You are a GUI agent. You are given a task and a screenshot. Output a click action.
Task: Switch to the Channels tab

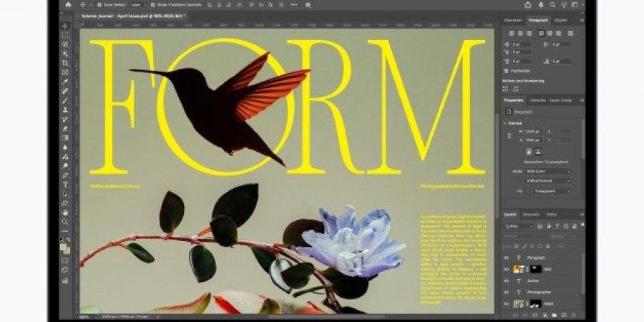click(x=531, y=215)
